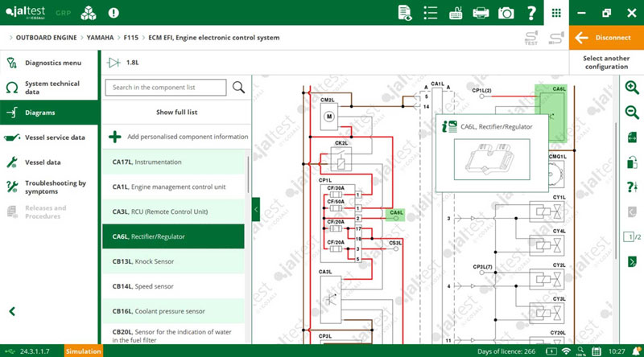Zoom out of the wiring diagram
The width and height of the screenshot is (644, 357).
pyautogui.click(x=632, y=112)
